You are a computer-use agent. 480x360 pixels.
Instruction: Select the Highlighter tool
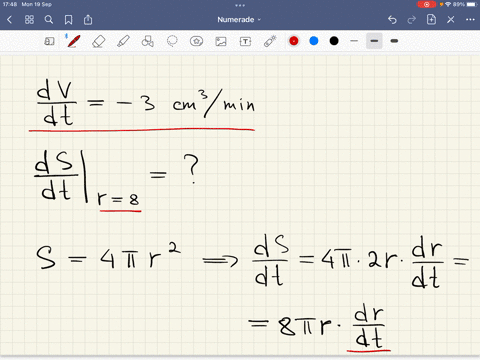tap(123, 41)
